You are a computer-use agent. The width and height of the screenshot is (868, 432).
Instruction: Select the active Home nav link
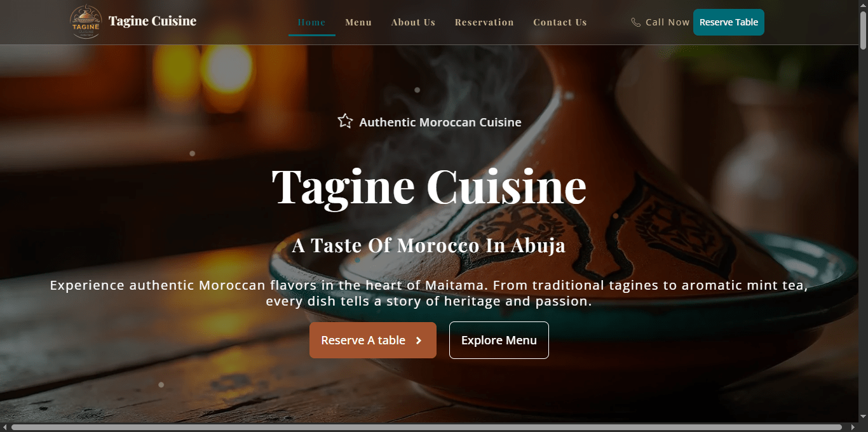pyautogui.click(x=311, y=22)
